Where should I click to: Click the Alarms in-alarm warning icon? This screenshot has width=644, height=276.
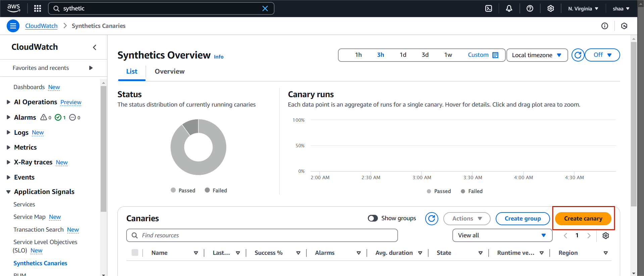[x=44, y=117]
